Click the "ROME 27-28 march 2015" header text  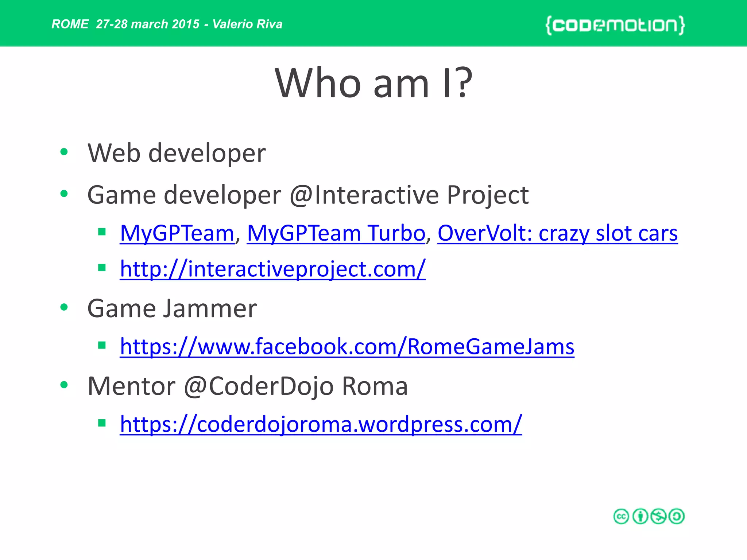(x=126, y=24)
